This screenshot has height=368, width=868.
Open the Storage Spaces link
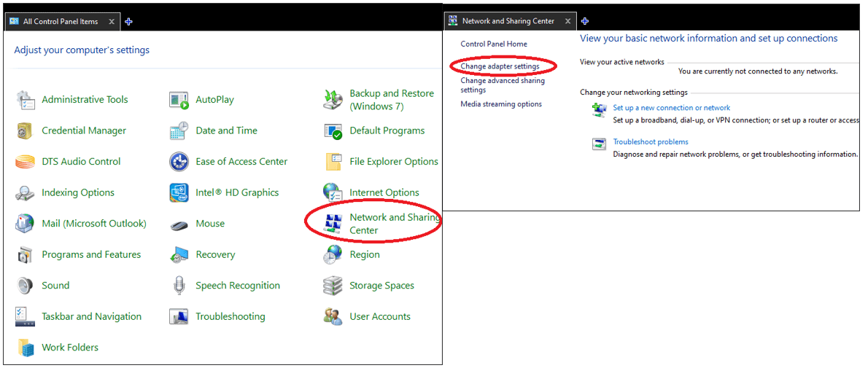[381, 286]
